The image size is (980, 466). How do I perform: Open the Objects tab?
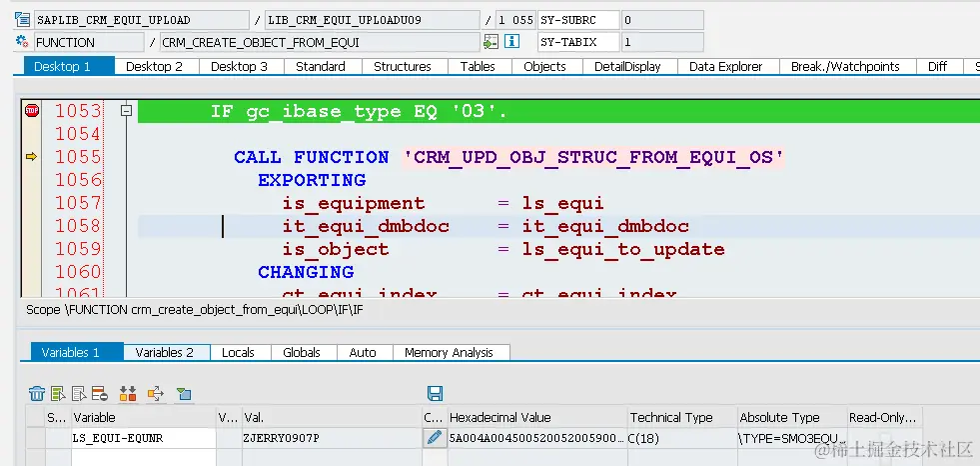pyautogui.click(x=545, y=66)
